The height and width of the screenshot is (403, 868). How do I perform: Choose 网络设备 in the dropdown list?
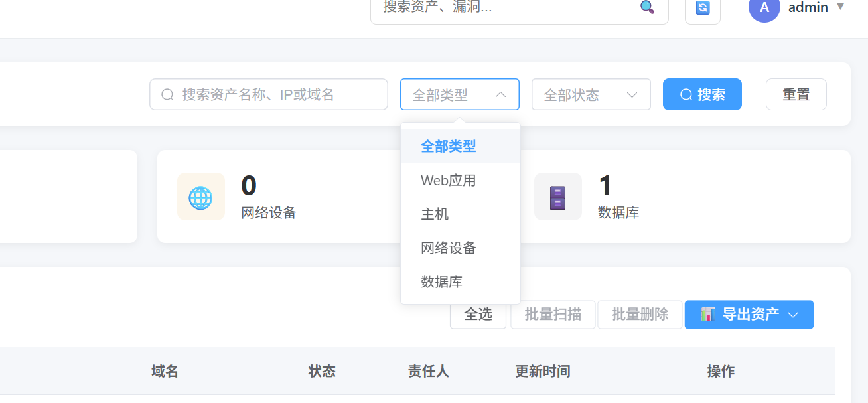coord(449,248)
